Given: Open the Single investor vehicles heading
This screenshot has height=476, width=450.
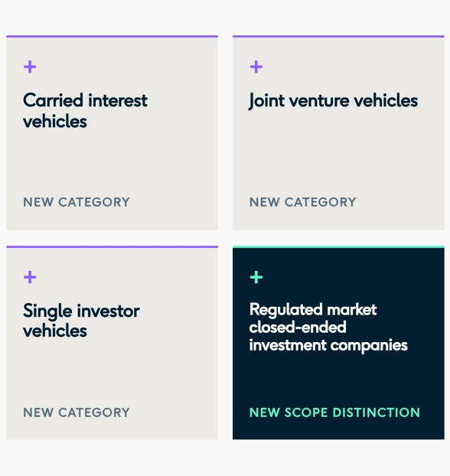Looking at the screenshot, I should click(x=81, y=321).
